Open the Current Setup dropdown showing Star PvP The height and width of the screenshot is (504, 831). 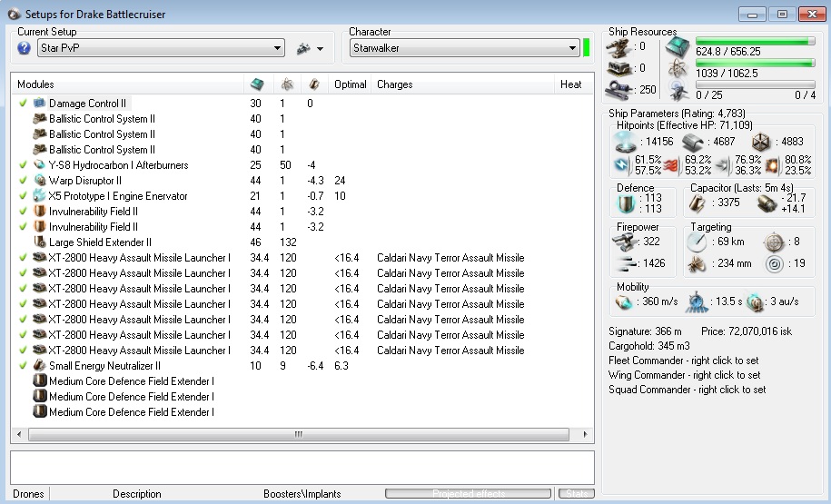coord(161,48)
